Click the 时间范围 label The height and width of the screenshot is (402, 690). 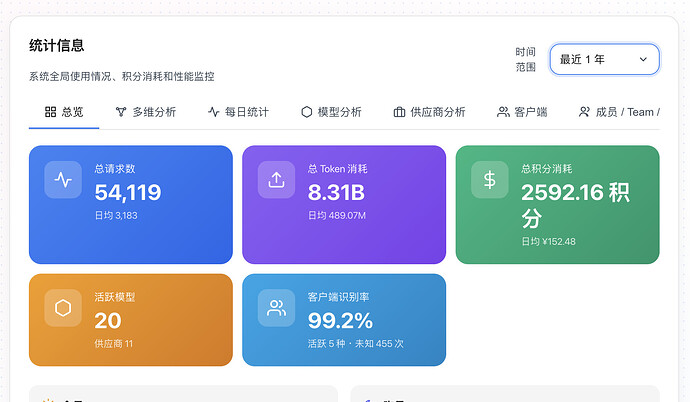[x=525, y=59]
